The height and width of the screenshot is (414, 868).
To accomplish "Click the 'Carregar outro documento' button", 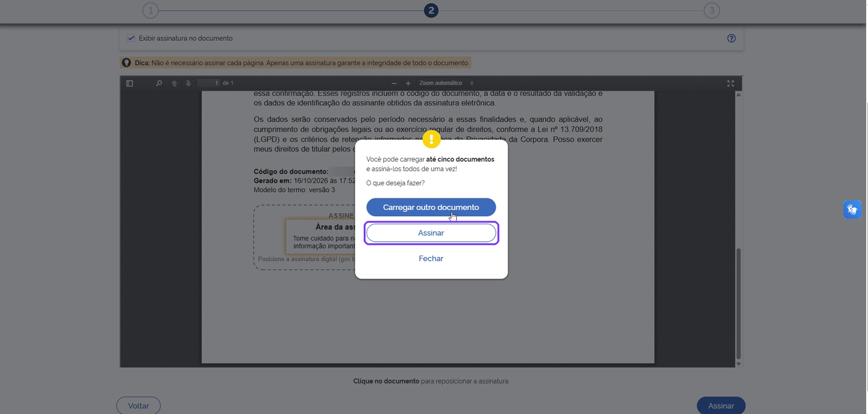I will coord(431,207).
